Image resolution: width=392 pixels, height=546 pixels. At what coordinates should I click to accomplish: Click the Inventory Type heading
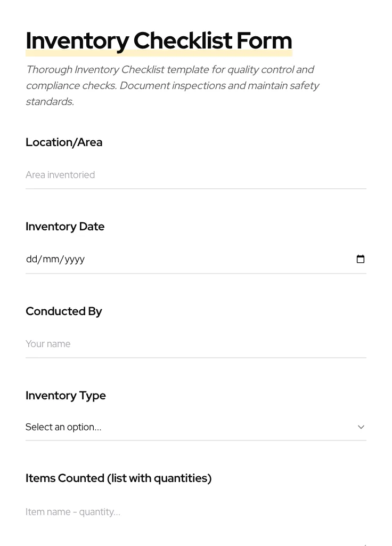coord(66,396)
